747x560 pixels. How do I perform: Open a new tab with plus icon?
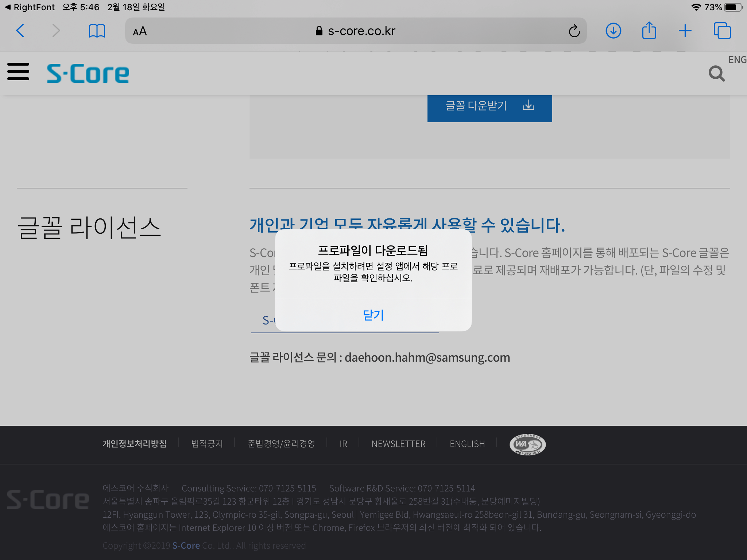tap(685, 31)
